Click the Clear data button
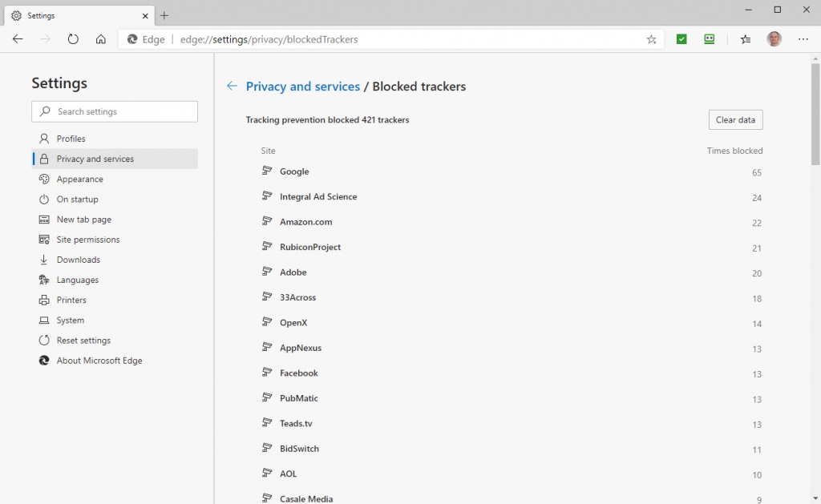This screenshot has height=504, width=821. coord(734,119)
